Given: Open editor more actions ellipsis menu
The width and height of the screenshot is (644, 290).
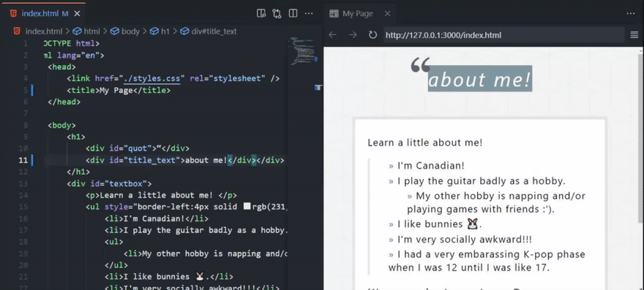Looking at the screenshot, I should (309, 14).
